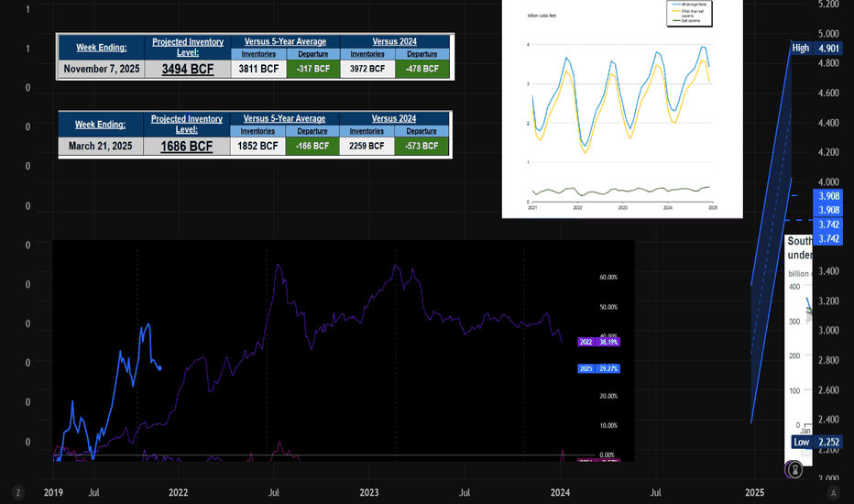Click the 4.000 value on the price scale
Screen dimensions: 854x504
click(x=828, y=182)
